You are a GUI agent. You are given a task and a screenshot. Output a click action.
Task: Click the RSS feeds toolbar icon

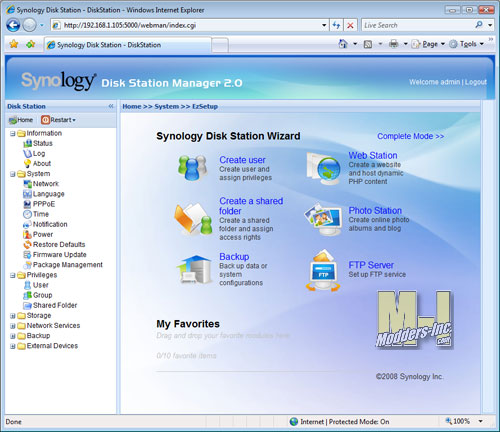coord(368,44)
